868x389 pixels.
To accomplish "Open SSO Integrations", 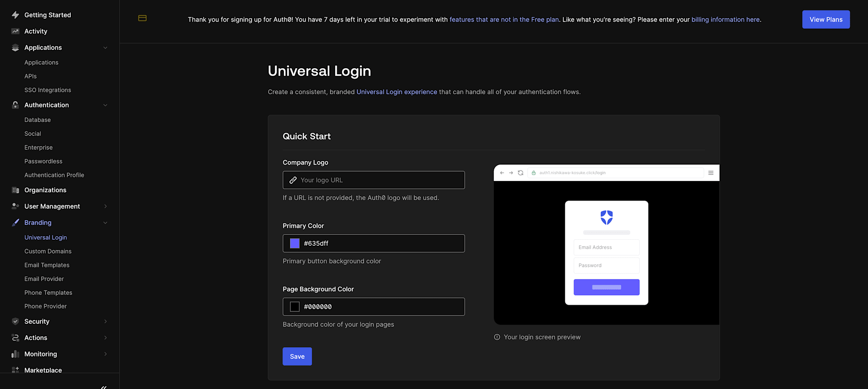I will click(48, 90).
